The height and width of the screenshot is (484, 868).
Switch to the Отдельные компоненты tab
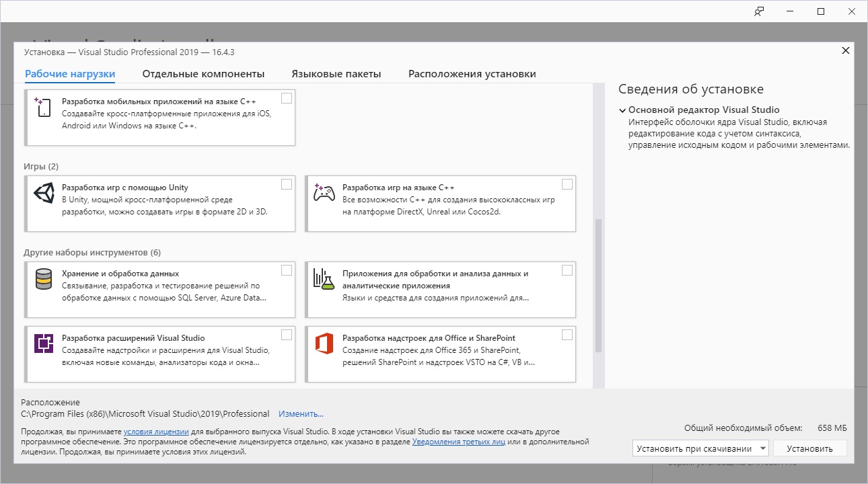203,74
